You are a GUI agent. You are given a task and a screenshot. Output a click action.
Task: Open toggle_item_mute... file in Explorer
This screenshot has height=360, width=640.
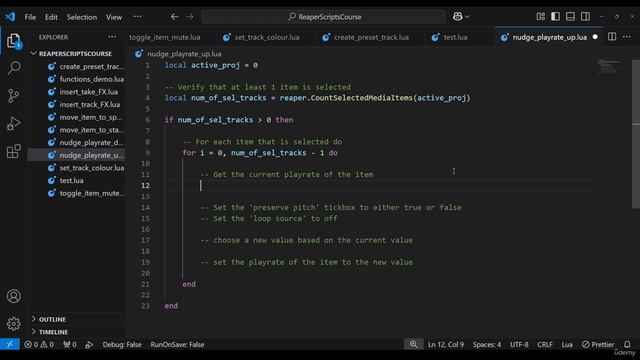76,193
